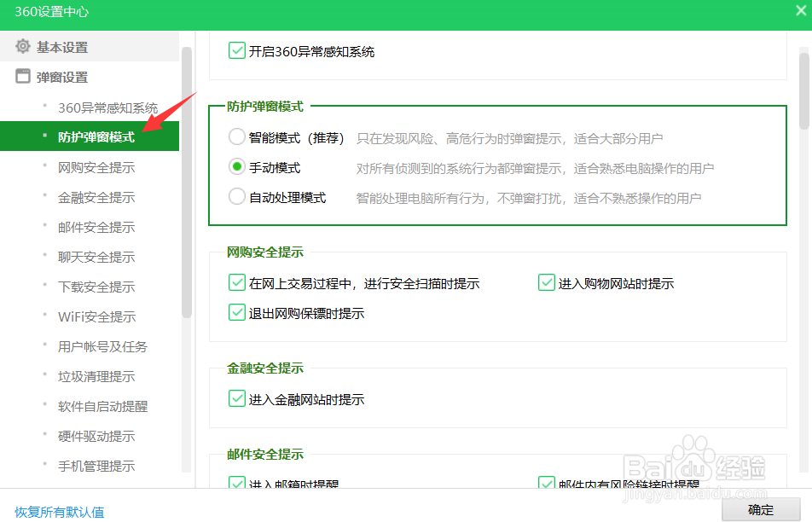Click the 确定 button
The width and height of the screenshot is (812, 522).
[761, 510]
